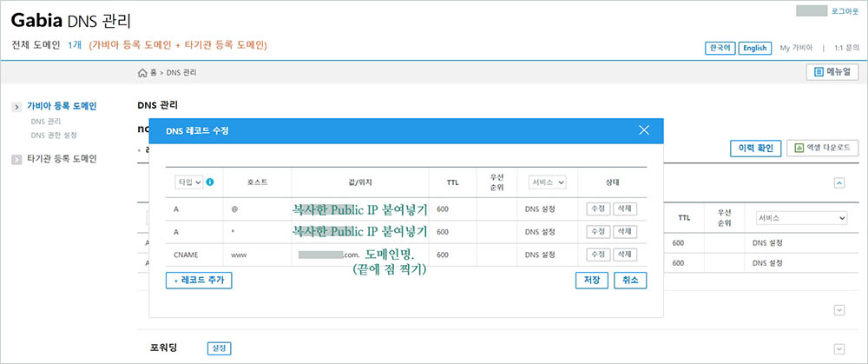Click the 엑셀 다운로드 button
The image size is (868, 364).
click(823, 148)
